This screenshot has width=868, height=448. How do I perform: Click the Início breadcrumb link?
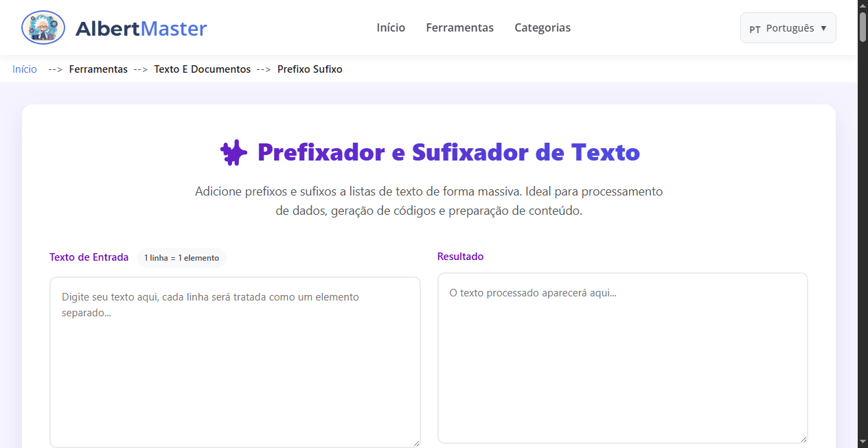(x=24, y=69)
